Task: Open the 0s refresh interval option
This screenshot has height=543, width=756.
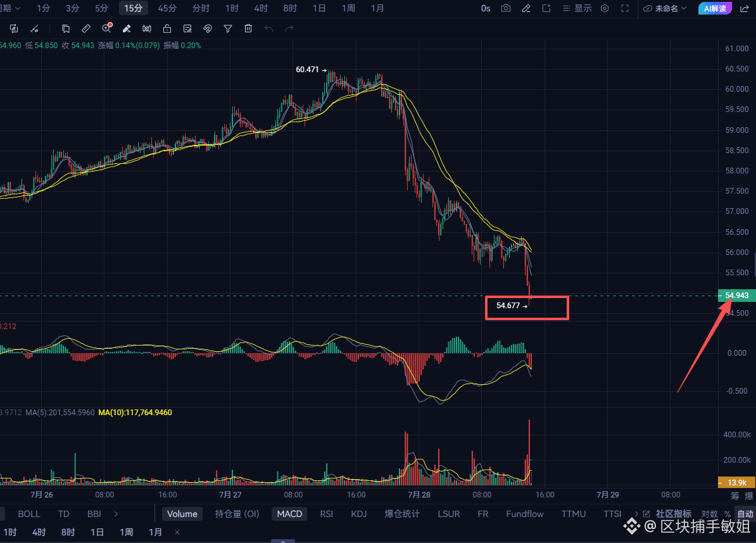Action: tap(486, 8)
